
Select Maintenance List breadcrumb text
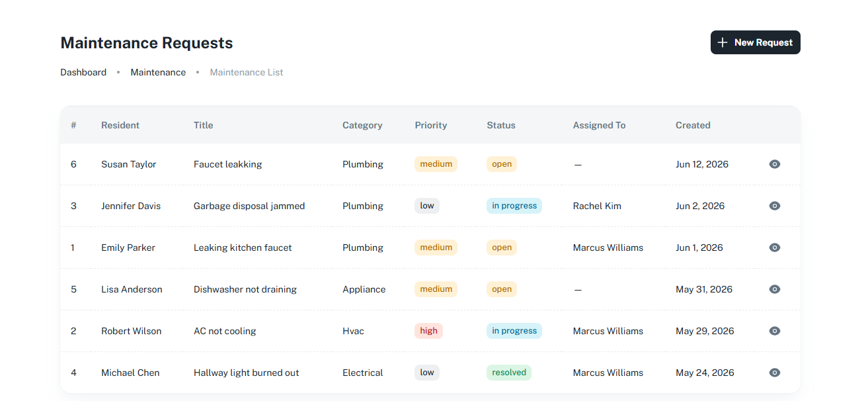247,72
